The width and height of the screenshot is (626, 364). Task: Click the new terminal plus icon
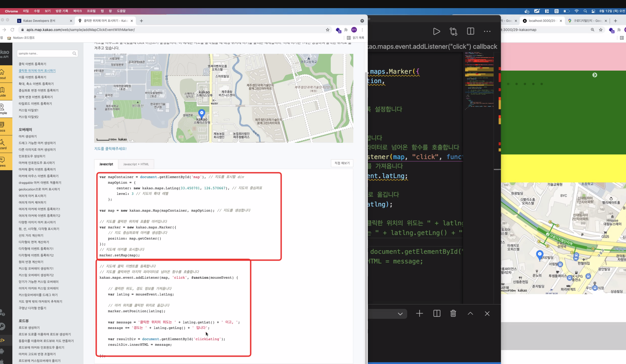point(419,314)
